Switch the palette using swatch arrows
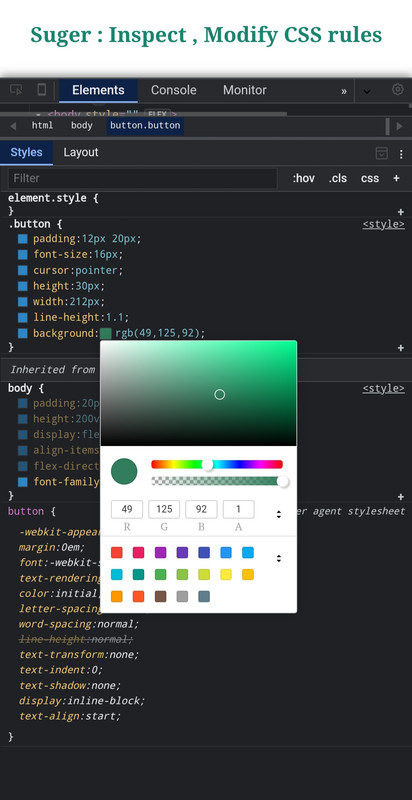The image size is (412, 800). point(278,558)
